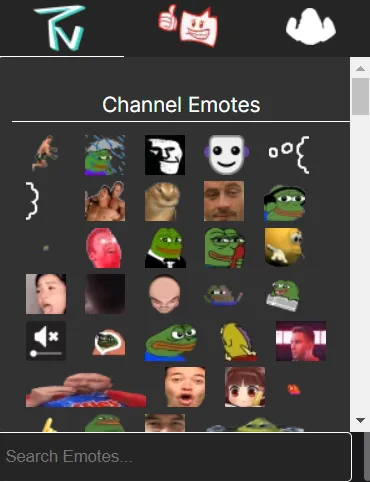370x482 pixels.
Task: Choose the running man emote
Action: (x=45, y=153)
